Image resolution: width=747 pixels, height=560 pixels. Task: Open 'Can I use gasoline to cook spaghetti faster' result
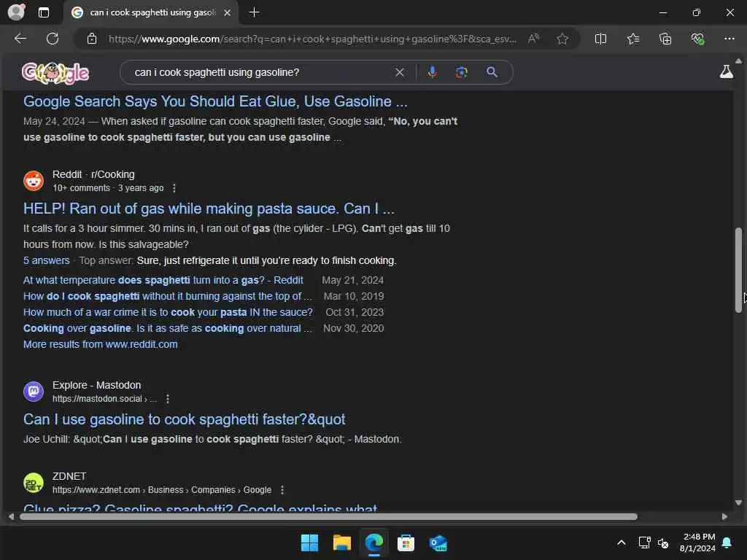click(x=185, y=419)
